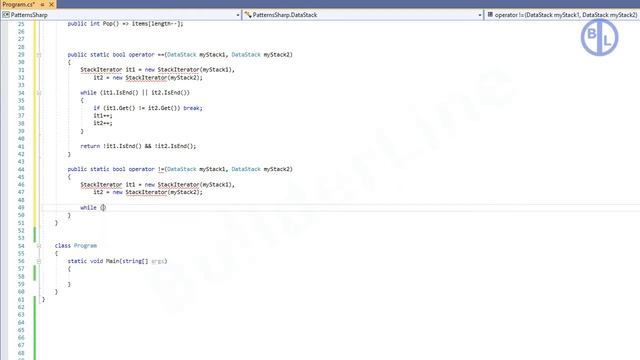Collapse the static void Main method

[x=39, y=261]
